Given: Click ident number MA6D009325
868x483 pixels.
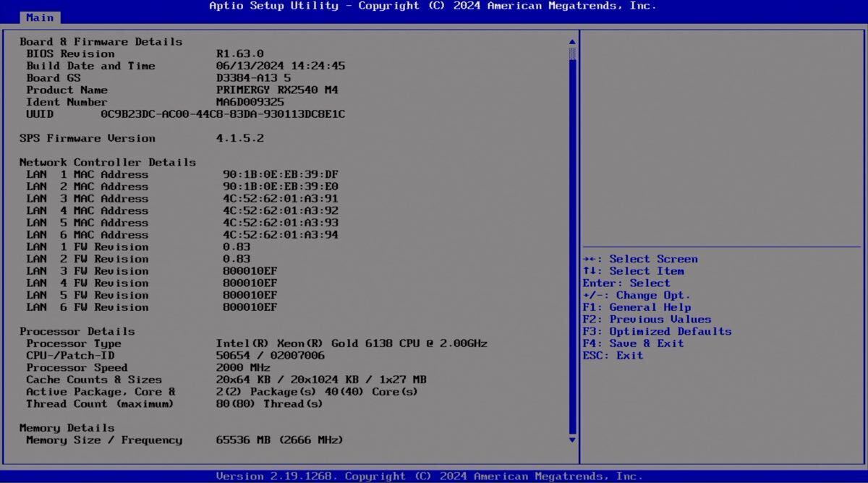Looking at the screenshot, I should click(250, 102).
